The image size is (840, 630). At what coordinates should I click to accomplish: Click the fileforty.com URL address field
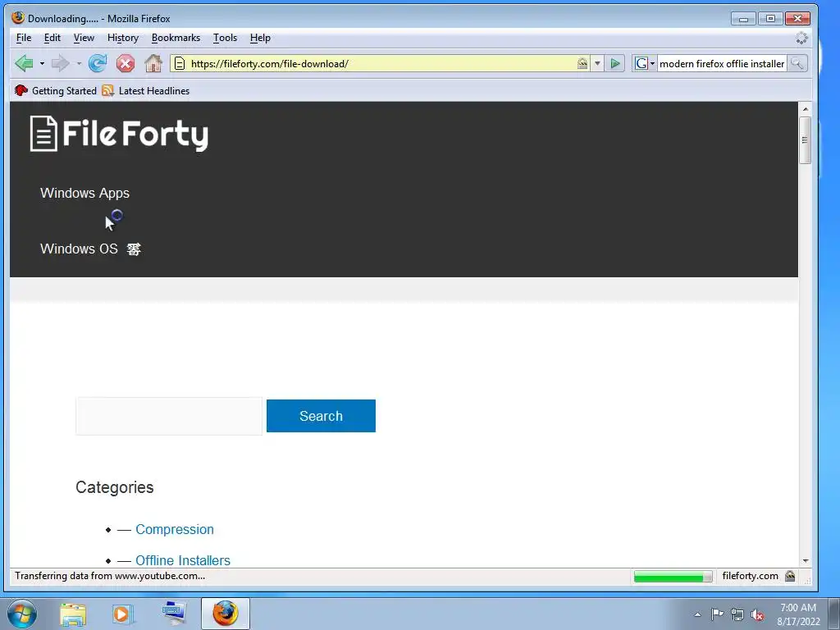coord(381,64)
